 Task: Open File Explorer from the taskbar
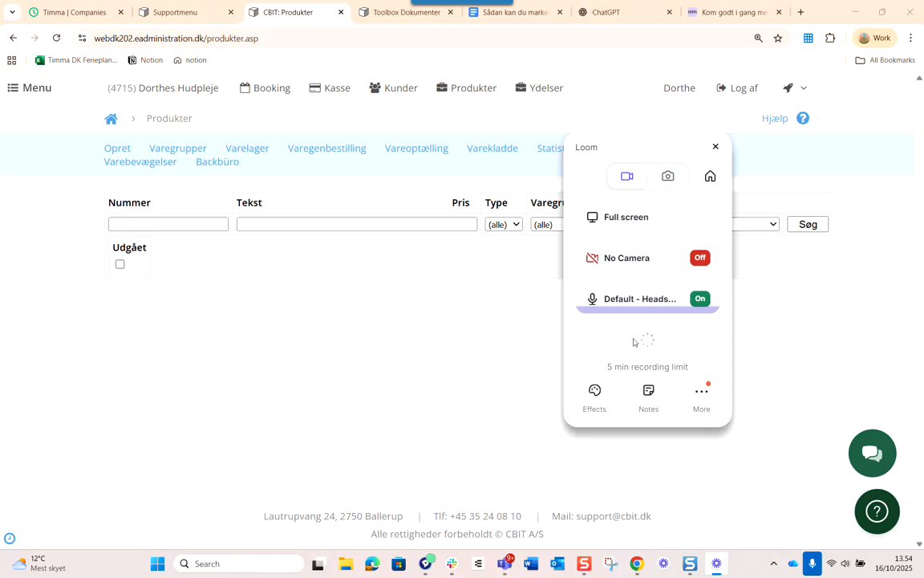[346, 564]
